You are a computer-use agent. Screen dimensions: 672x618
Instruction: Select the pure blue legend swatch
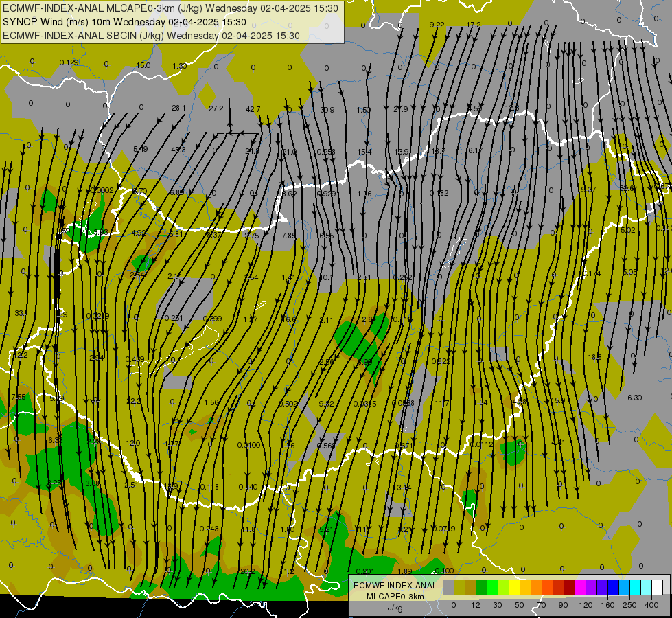point(613,587)
